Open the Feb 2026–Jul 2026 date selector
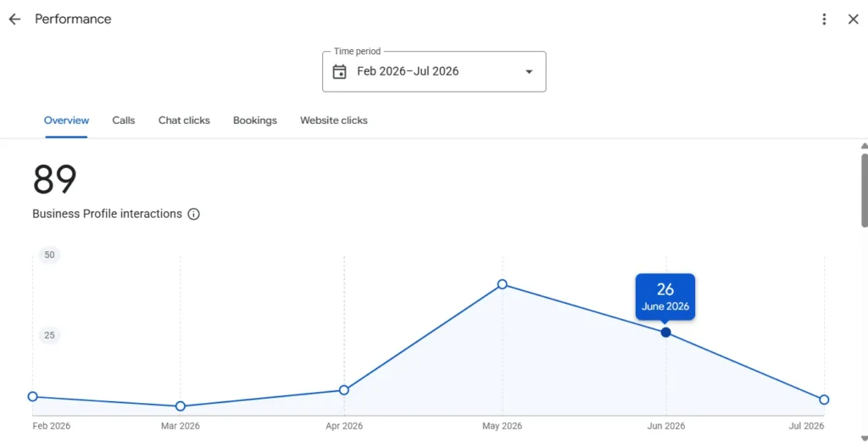Image resolution: width=868 pixels, height=442 pixels. coord(434,71)
